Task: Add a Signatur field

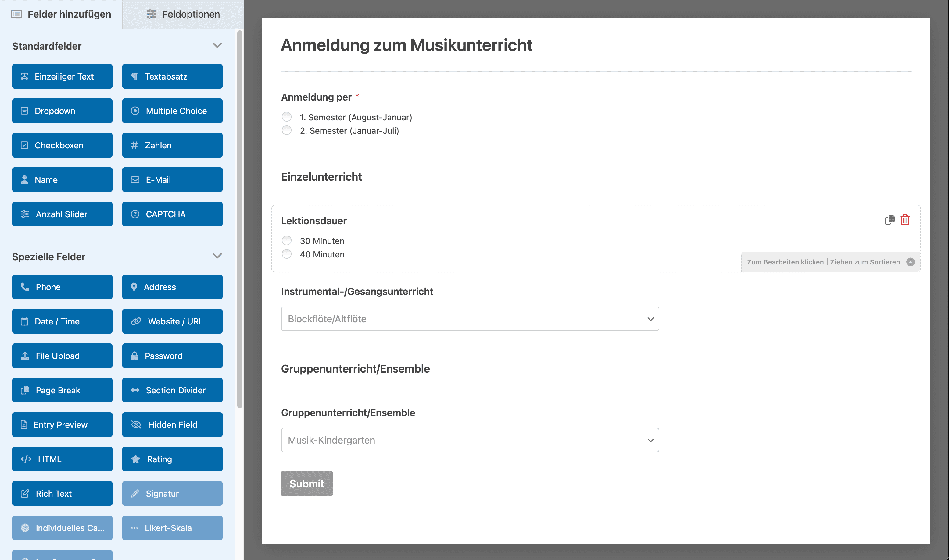Action: tap(172, 493)
